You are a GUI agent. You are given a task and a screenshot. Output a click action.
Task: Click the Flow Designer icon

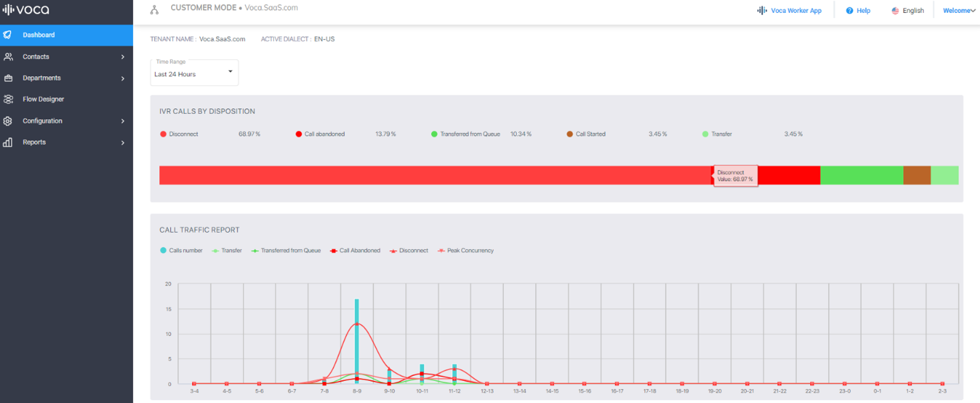8,99
